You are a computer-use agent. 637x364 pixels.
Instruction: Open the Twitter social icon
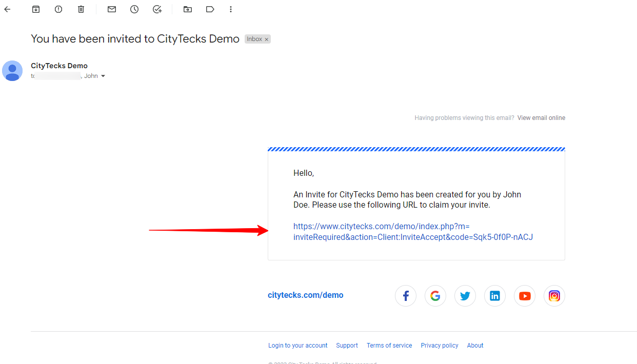465,296
